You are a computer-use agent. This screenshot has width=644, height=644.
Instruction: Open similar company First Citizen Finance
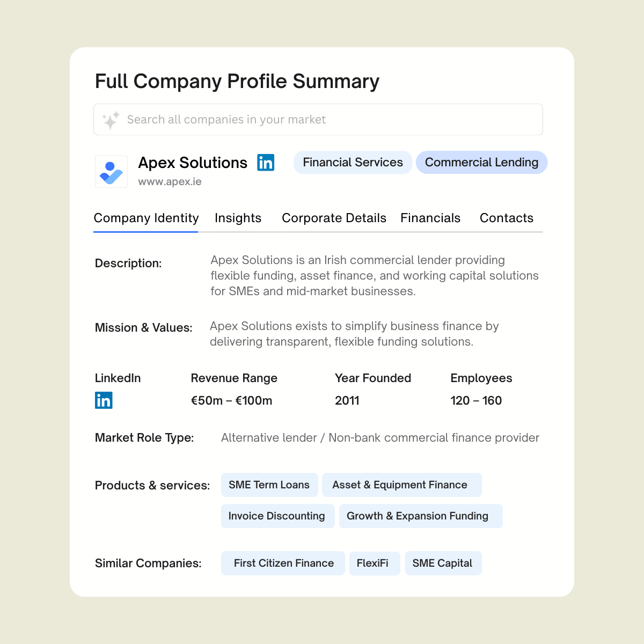(283, 563)
